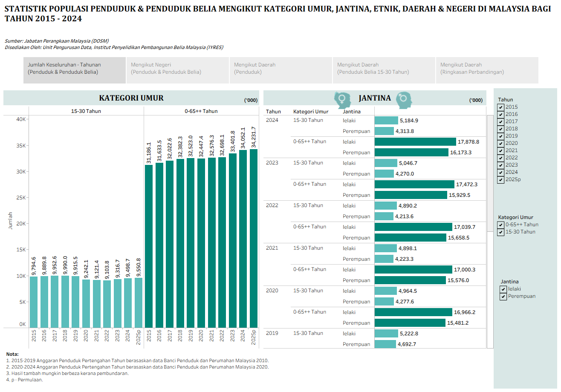This screenshot has width=561, height=392.
Task: Uncheck the 2024 year filter
Action: pos(501,172)
